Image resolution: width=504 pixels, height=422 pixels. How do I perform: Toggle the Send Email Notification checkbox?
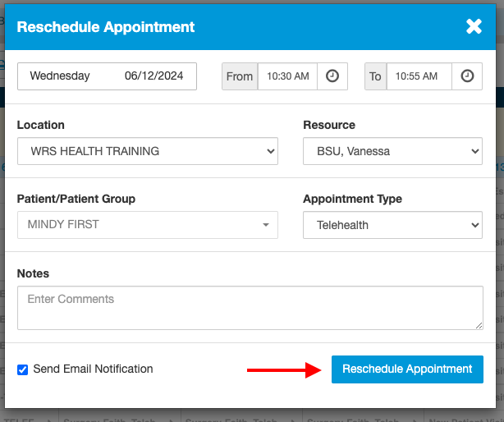click(x=23, y=369)
